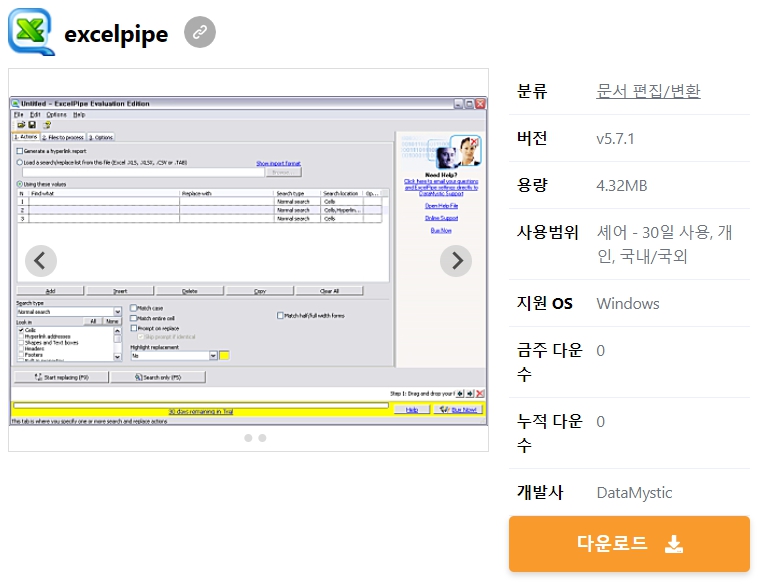Click the trial progress bar
This screenshot has height=587, width=759.
(x=201, y=405)
